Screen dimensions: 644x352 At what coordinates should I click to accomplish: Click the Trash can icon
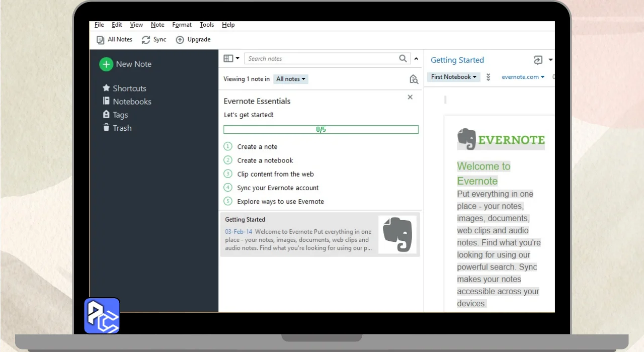[106, 127]
